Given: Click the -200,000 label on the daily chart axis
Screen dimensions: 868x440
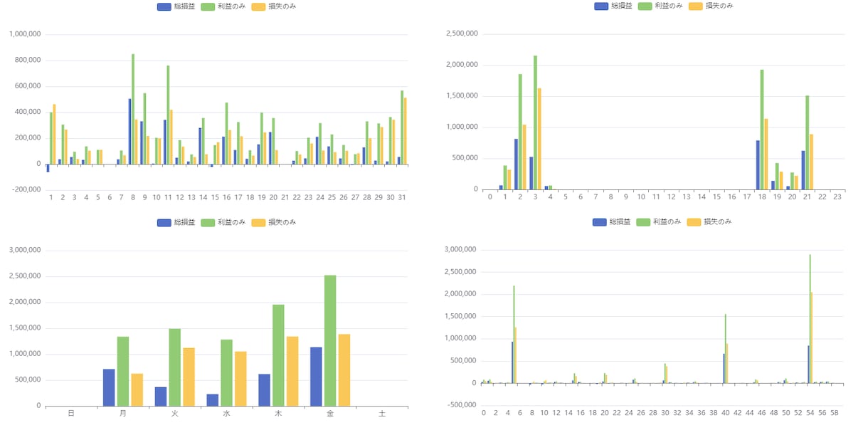Looking at the screenshot, I should click(25, 189).
